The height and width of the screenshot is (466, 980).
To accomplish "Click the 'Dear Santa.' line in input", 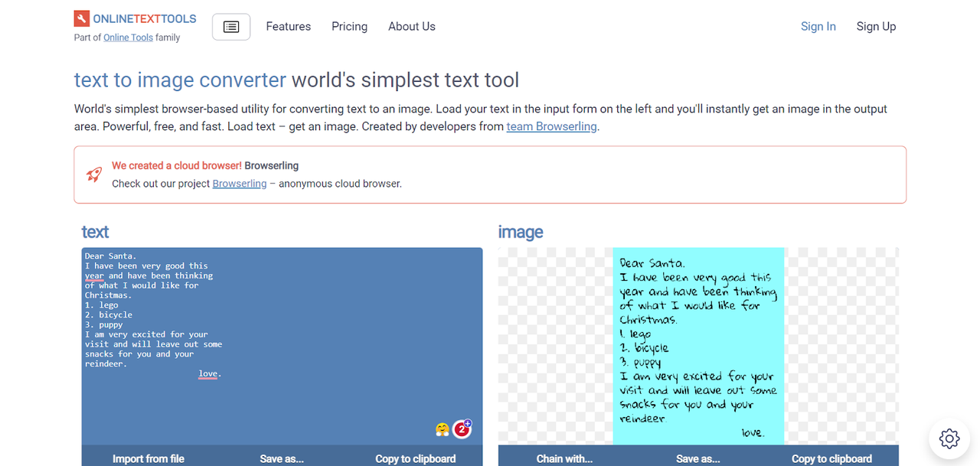I will [x=110, y=256].
